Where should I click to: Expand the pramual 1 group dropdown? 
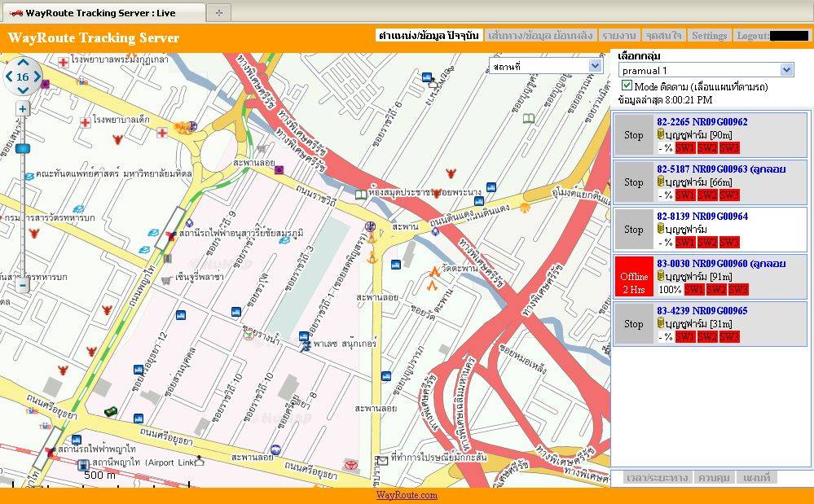pyautogui.click(x=786, y=71)
